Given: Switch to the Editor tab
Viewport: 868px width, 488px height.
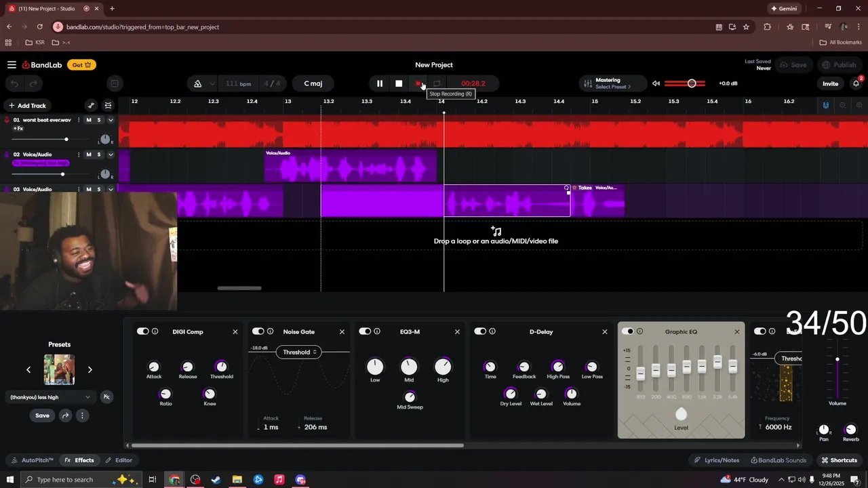Looking at the screenshot, I should click(x=119, y=460).
